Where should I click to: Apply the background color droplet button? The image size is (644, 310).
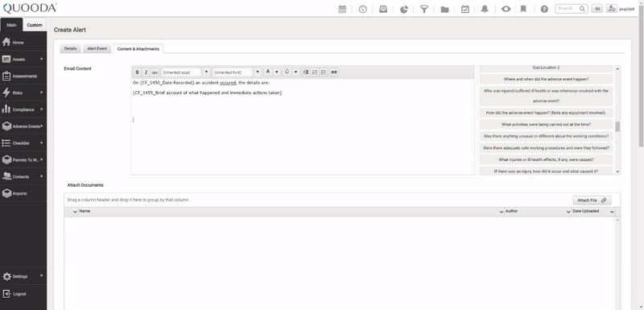tap(287, 72)
